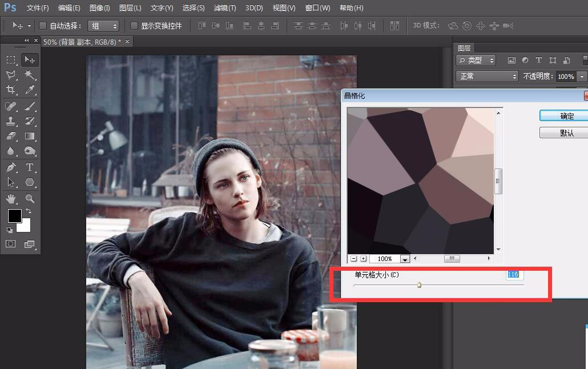Select the Crop tool

(x=11, y=90)
